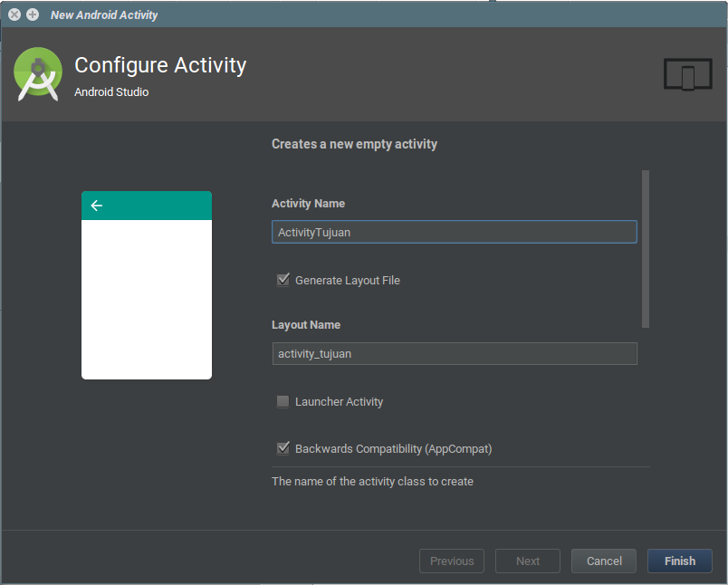Click the phone and tablet device icon

pyautogui.click(x=687, y=75)
